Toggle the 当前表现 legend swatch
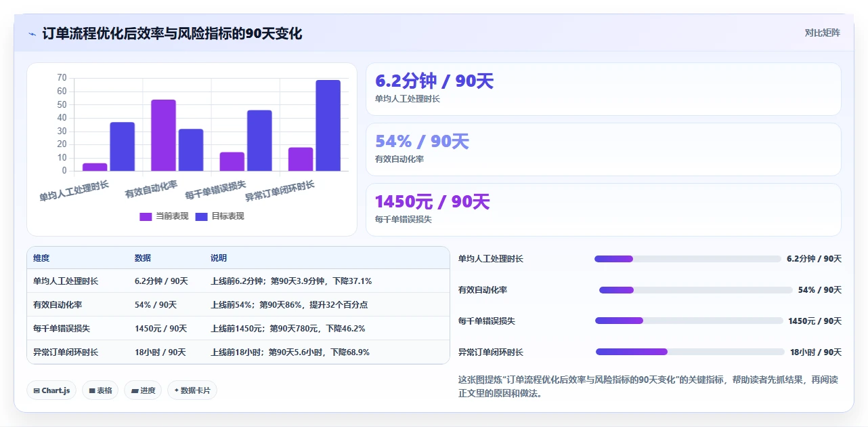The height and width of the screenshot is (427, 868). point(146,216)
